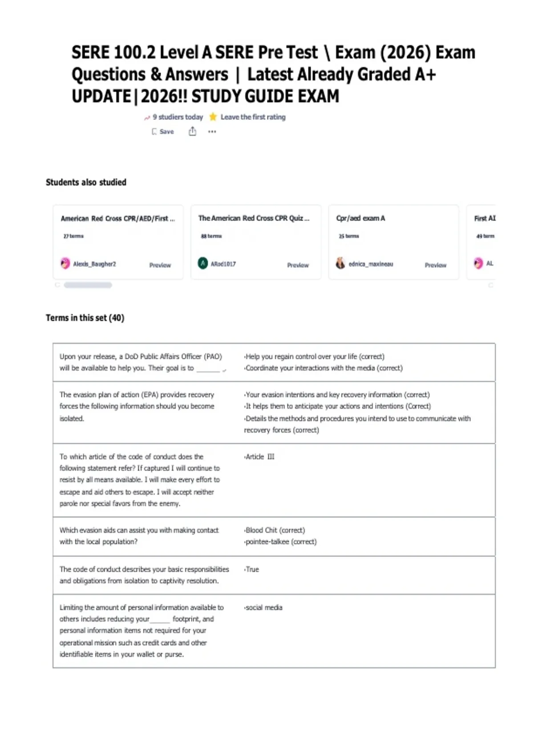Preview The American Red Cross CPR Quiz
Viewport: 534px width, 756px height.
click(x=298, y=265)
